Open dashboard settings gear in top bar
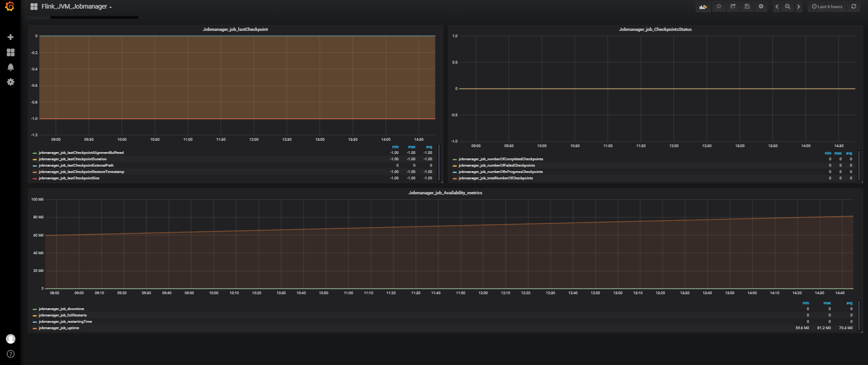Viewport: 868px width, 365px height. click(x=761, y=6)
